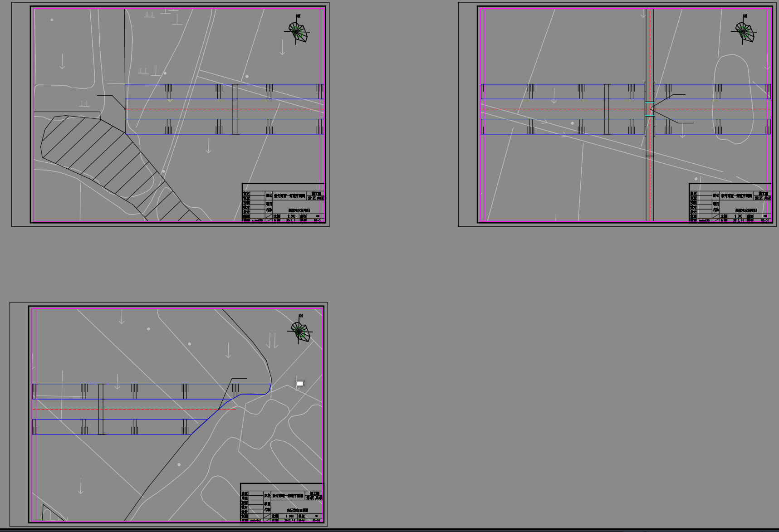
Task: Select the north arrow compass in the bottom sheet
Action: (300, 330)
